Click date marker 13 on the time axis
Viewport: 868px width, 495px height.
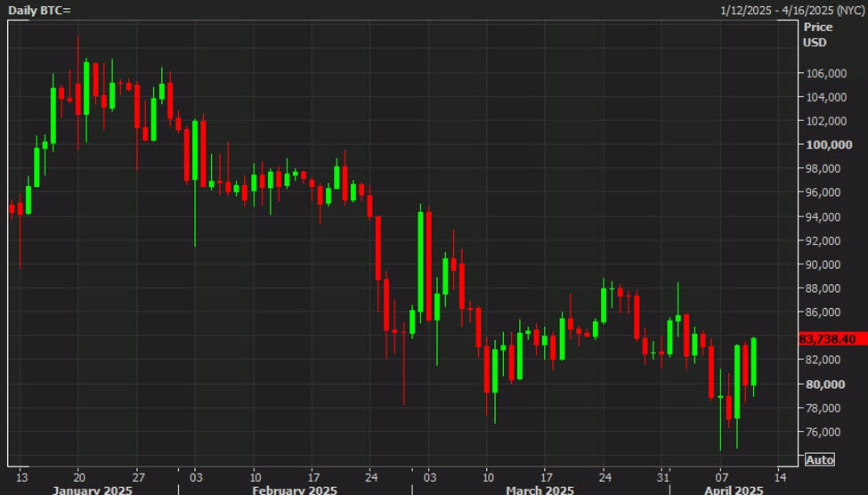[x=22, y=475]
